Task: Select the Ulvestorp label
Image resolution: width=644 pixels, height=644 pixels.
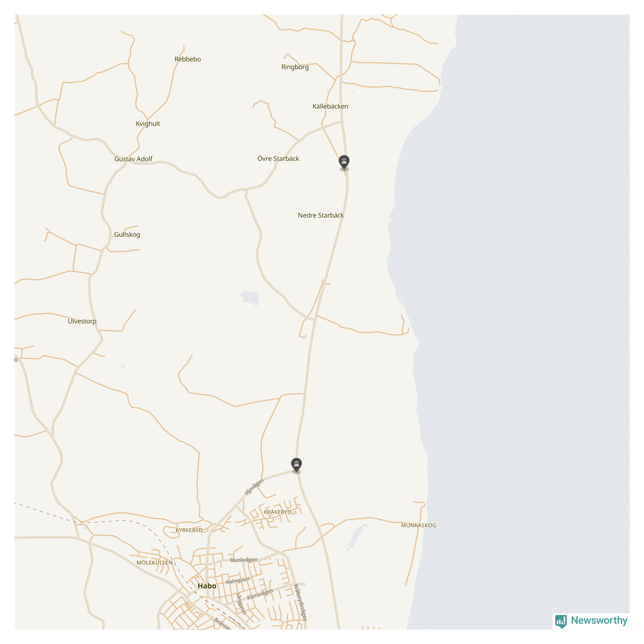Action: click(82, 322)
